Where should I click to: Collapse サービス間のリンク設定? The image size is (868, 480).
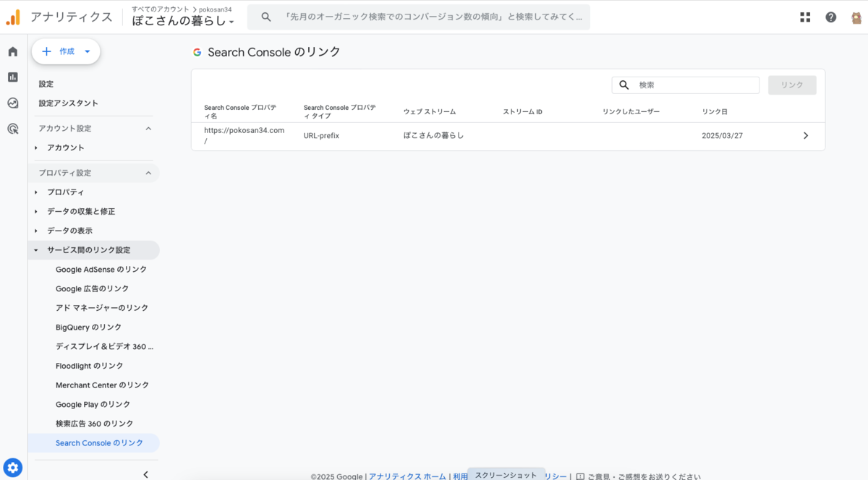pos(36,250)
